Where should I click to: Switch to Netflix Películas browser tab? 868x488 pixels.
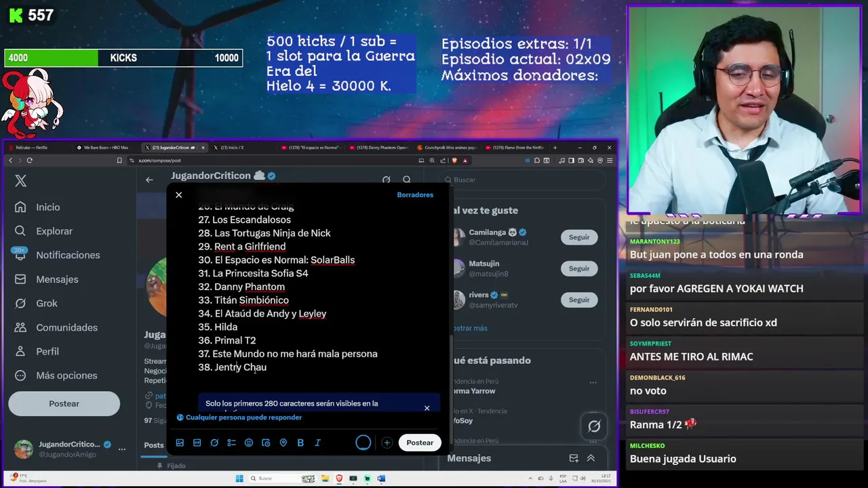38,147
